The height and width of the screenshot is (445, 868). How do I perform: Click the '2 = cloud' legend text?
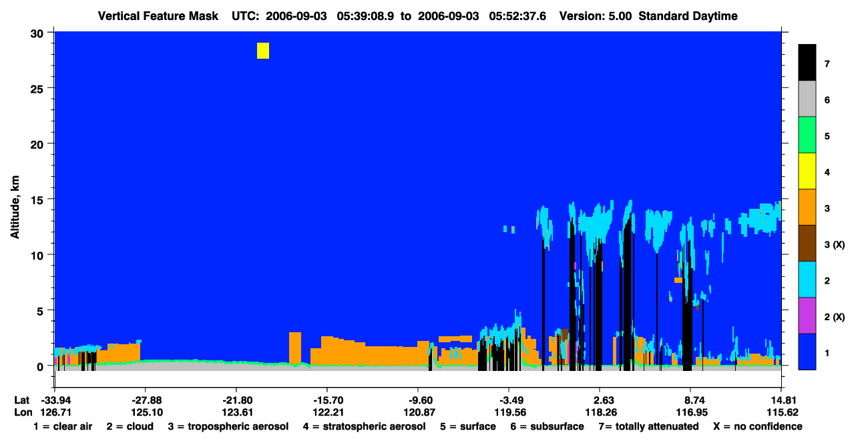(129, 426)
